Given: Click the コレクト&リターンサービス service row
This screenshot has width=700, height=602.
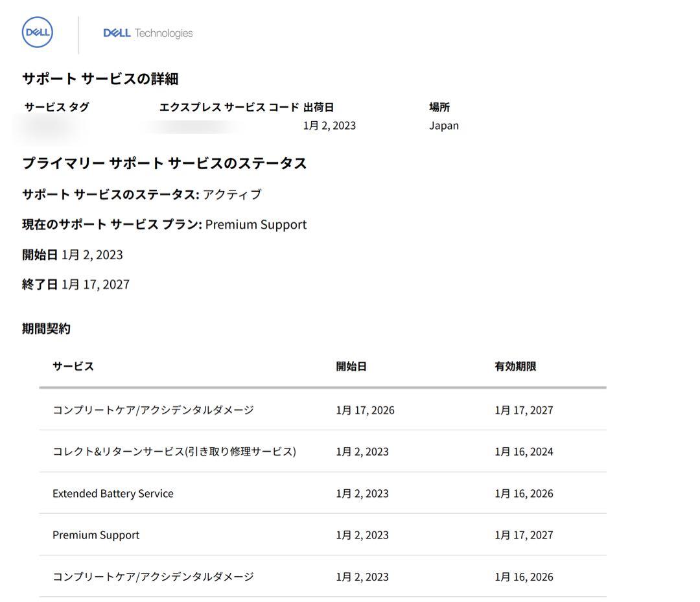Looking at the screenshot, I should click(174, 452).
